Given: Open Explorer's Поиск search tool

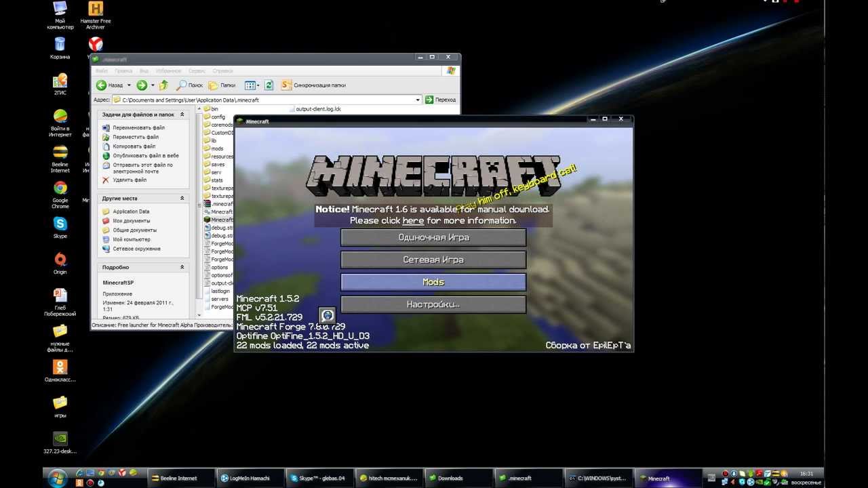Looking at the screenshot, I should click(189, 85).
